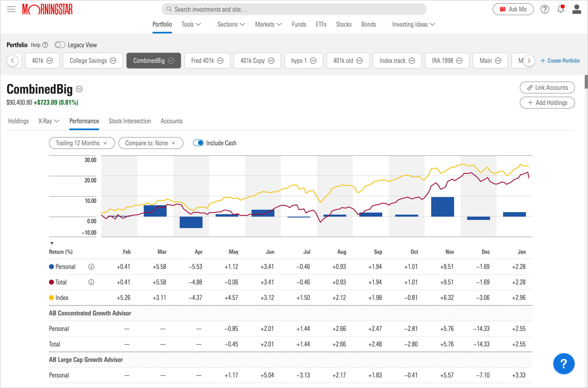The image size is (588, 388).
Task: Click info icon beside Personal return row
Action: pyautogui.click(x=91, y=267)
